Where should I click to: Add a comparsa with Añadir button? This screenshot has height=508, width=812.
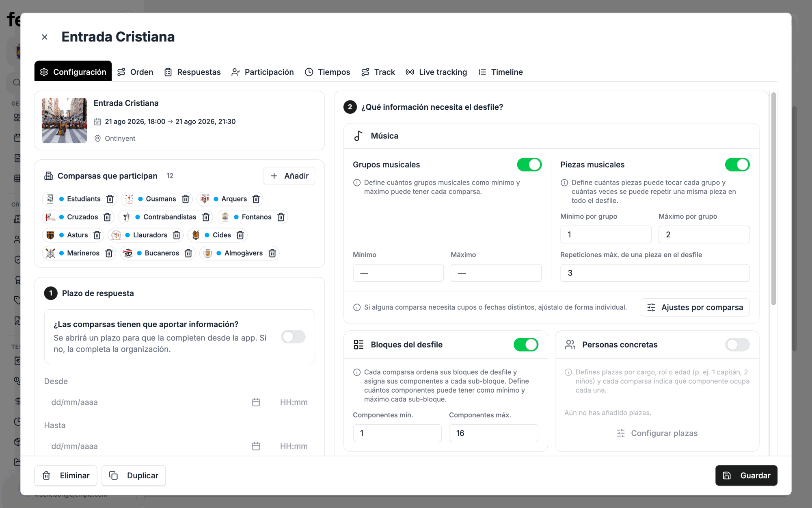click(x=289, y=176)
